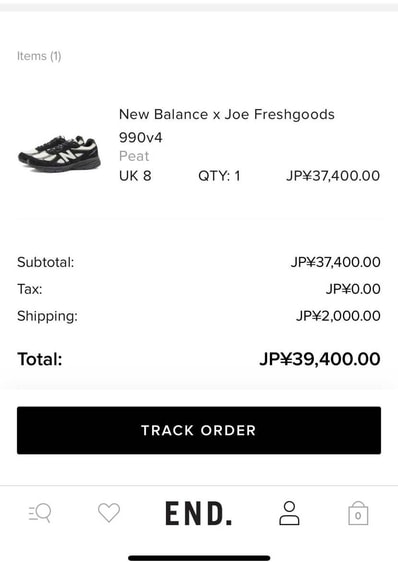Tap the Peat colorway label
398x562 pixels.
[134, 156]
